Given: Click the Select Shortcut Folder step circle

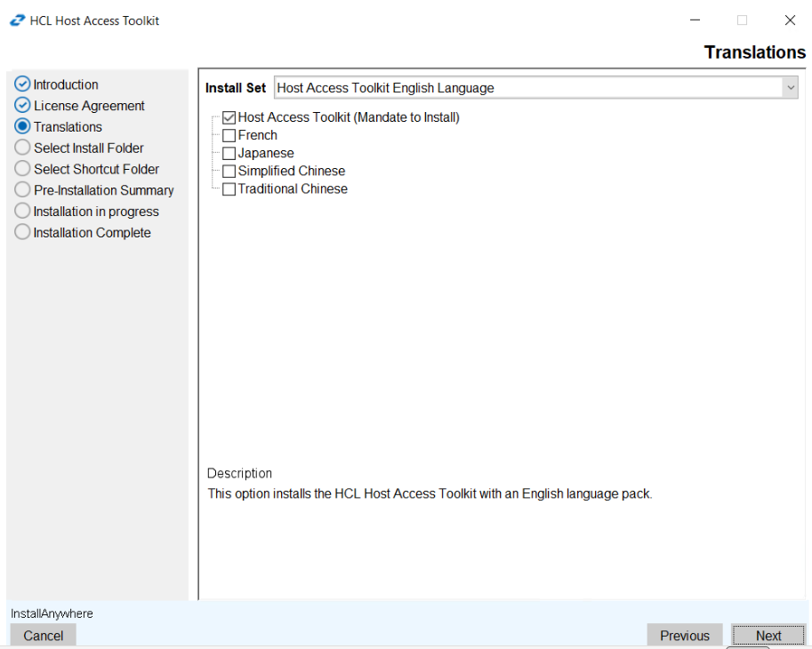Looking at the screenshot, I should click(x=22, y=169).
